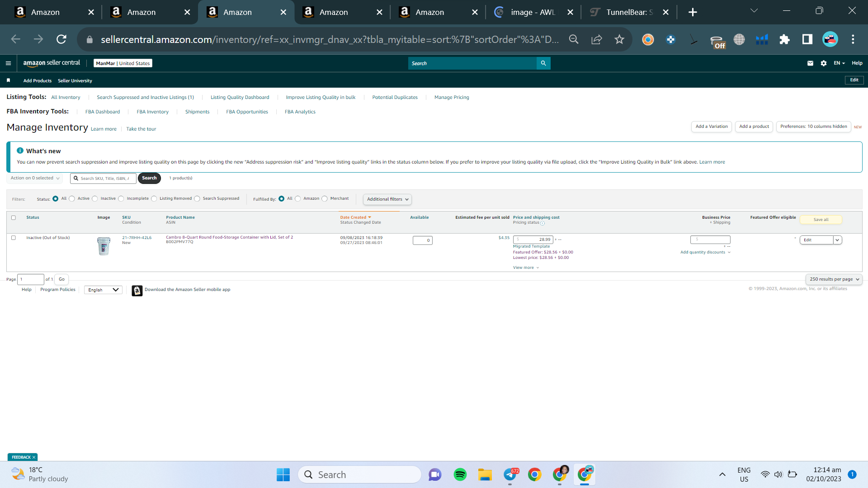
Task: Open the 250 results per page dropdown
Action: [834, 279]
